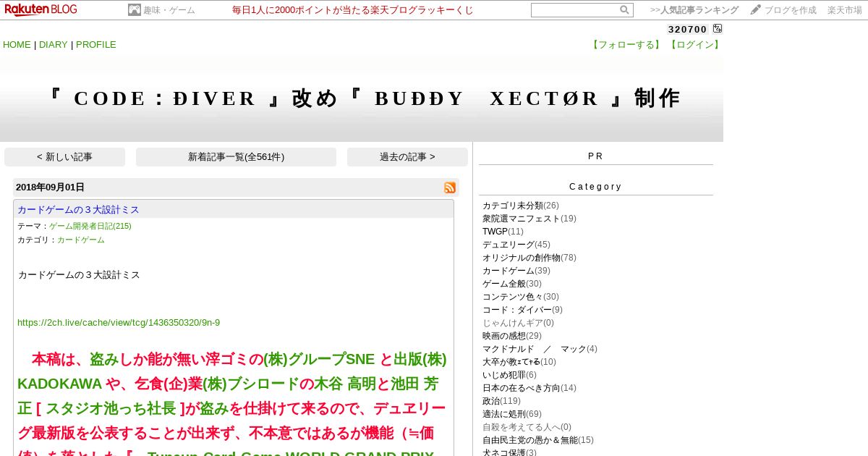The image size is (868, 456).
Task: Click 【フォローする】 link
Action: coord(626,45)
